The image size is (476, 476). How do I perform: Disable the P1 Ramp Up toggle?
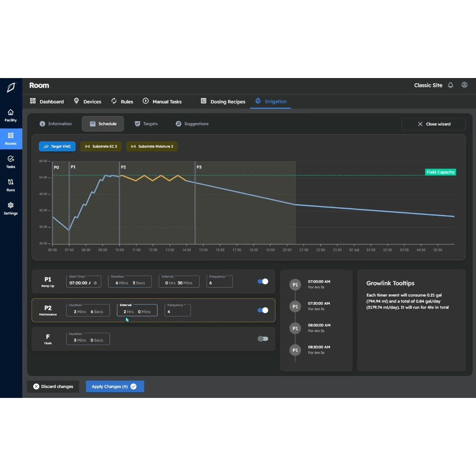pos(263,281)
